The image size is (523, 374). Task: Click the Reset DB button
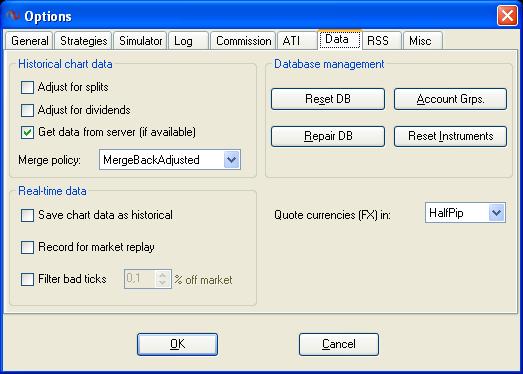[x=328, y=99]
